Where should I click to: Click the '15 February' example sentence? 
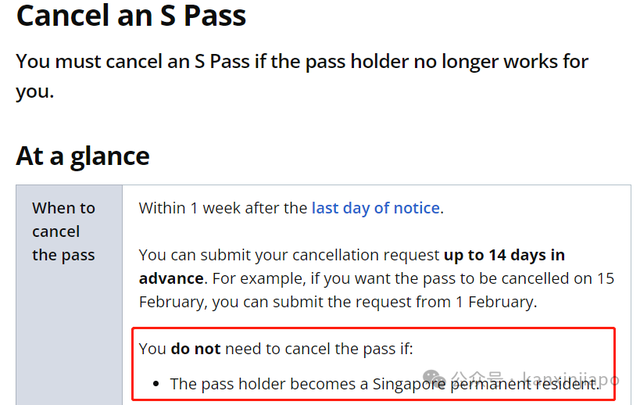click(376, 290)
